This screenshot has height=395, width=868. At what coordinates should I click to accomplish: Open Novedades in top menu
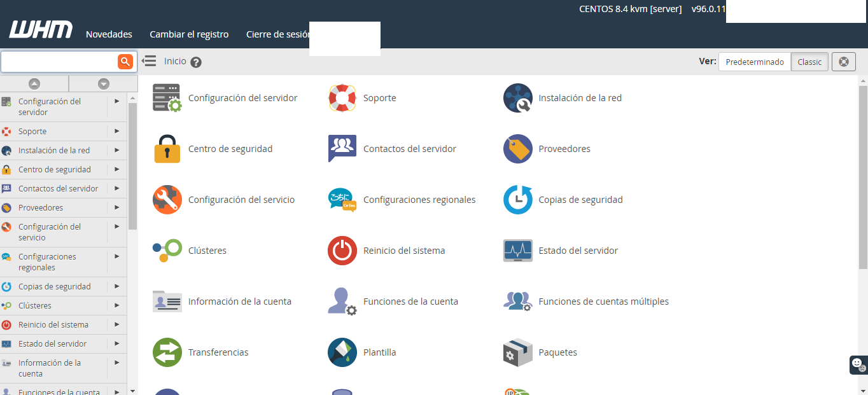(x=109, y=34)
